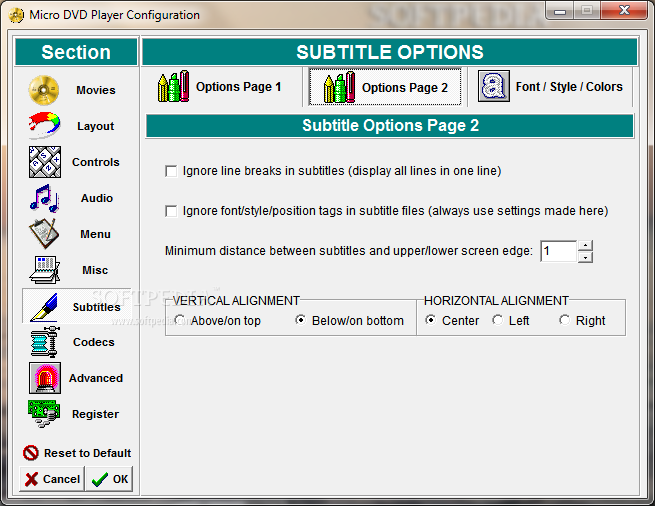Confirm settings with the OK button

pyautogui.click(x=109, y=479)
